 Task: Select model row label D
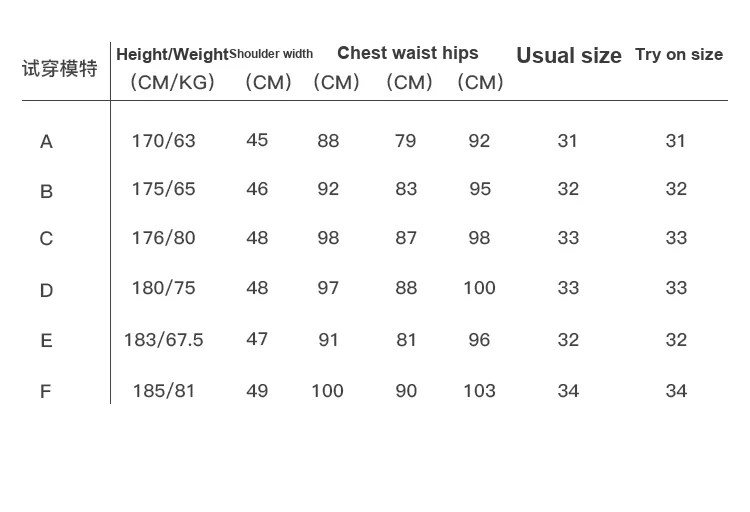point(46,291)
